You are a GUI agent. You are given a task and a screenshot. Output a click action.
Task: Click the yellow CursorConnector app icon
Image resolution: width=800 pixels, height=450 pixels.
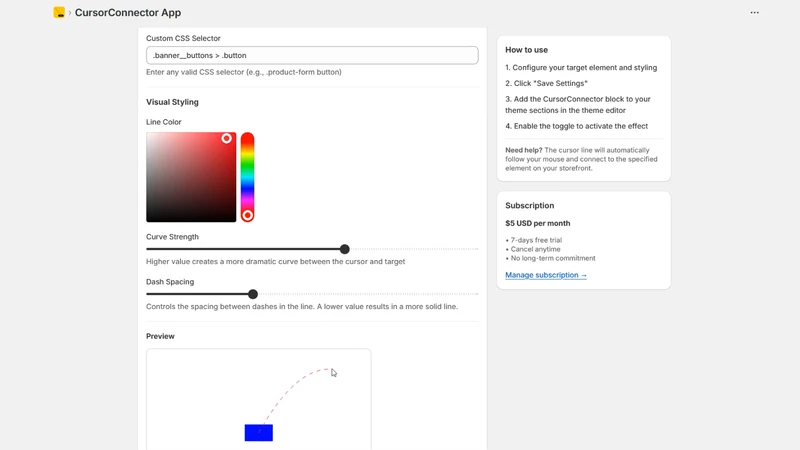59,12
